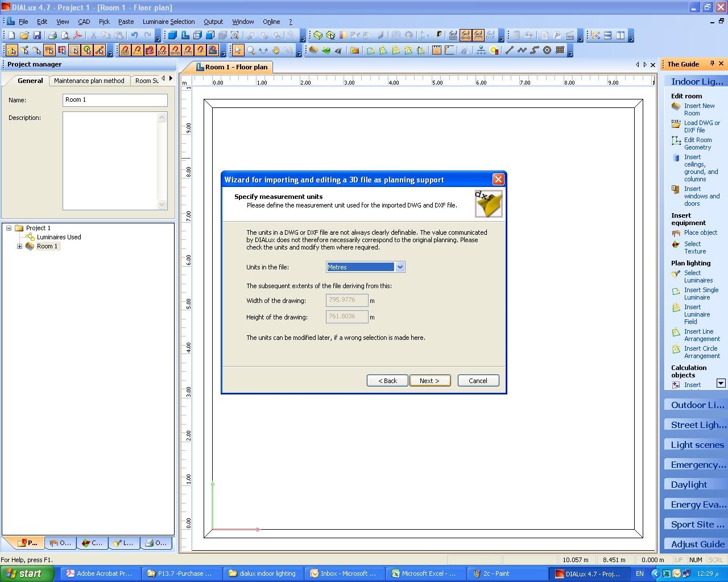This screenshot has height=582, width=728.
Task: Toggle the highlighted DWG visibility glasses button
Action: (465, 35)
